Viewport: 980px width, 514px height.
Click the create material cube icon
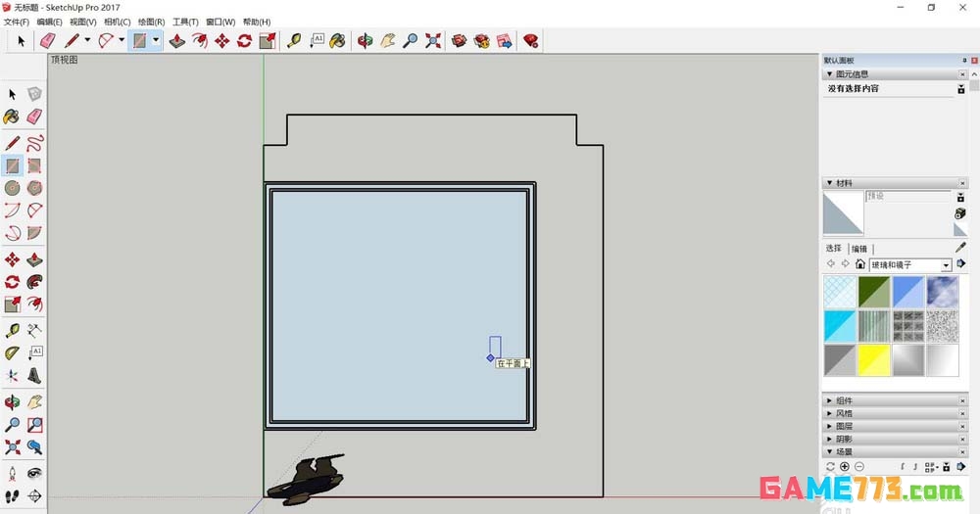tap(960, 213)
